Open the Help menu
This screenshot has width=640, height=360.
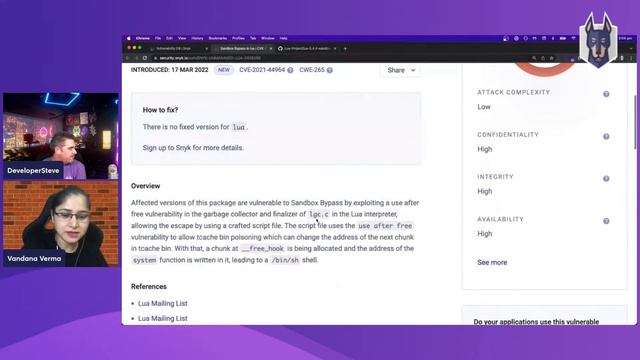[284, 38]
